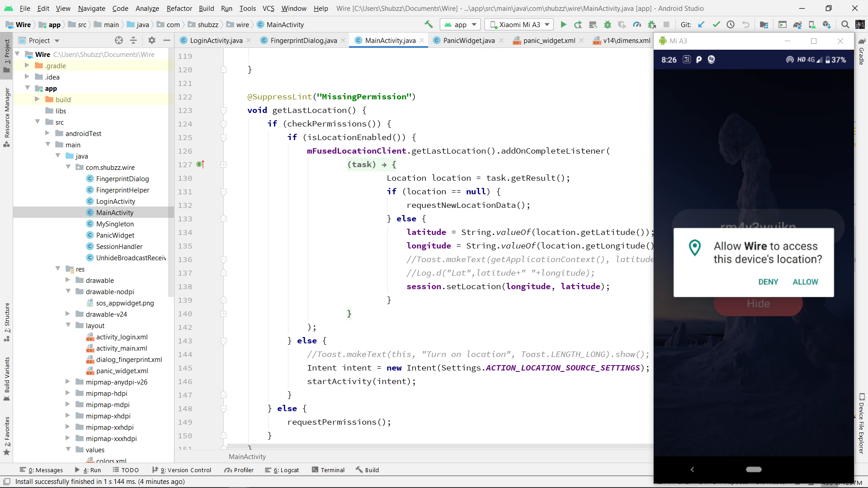The image size is (868, 488).
Task: Switch to the PanicWidget.java tab
Action: pyautogui.click(x=468, y=40)
